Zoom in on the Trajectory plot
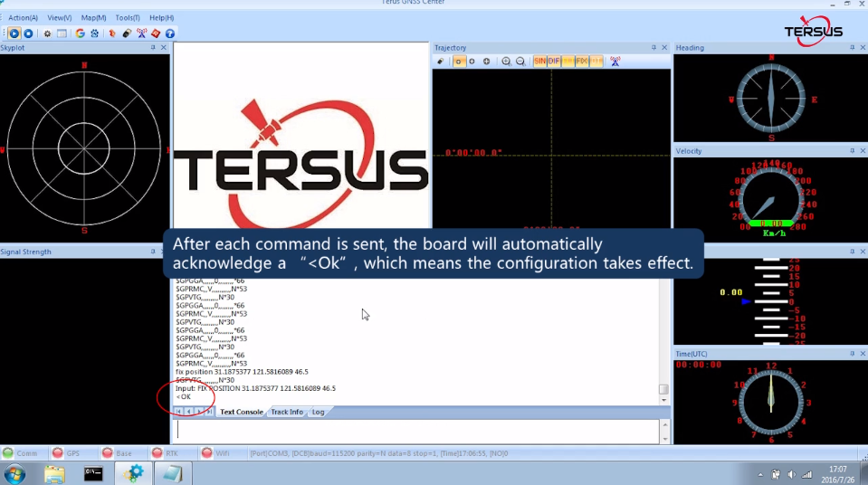 pos(506,62)
